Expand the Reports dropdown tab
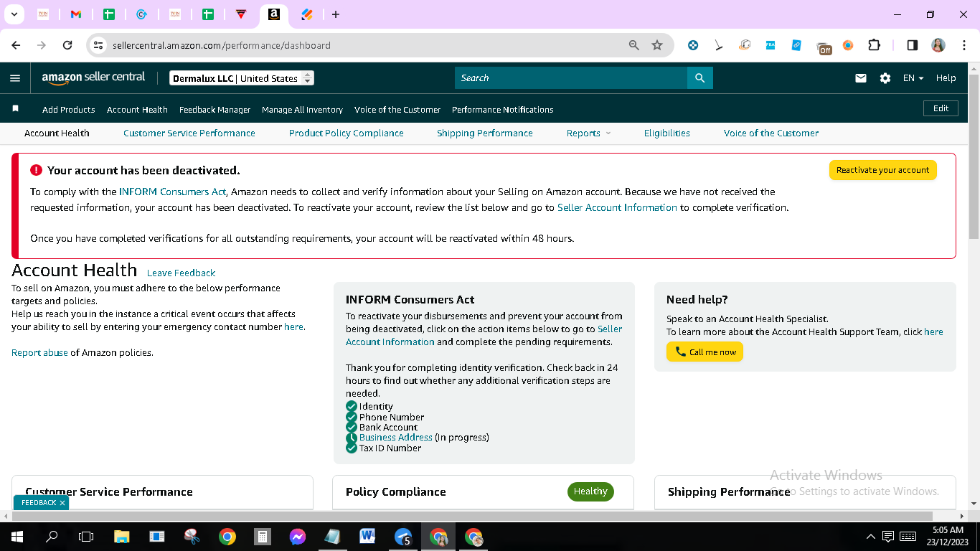This screenshot has width=980, height=551. click(x=588, y=133)
